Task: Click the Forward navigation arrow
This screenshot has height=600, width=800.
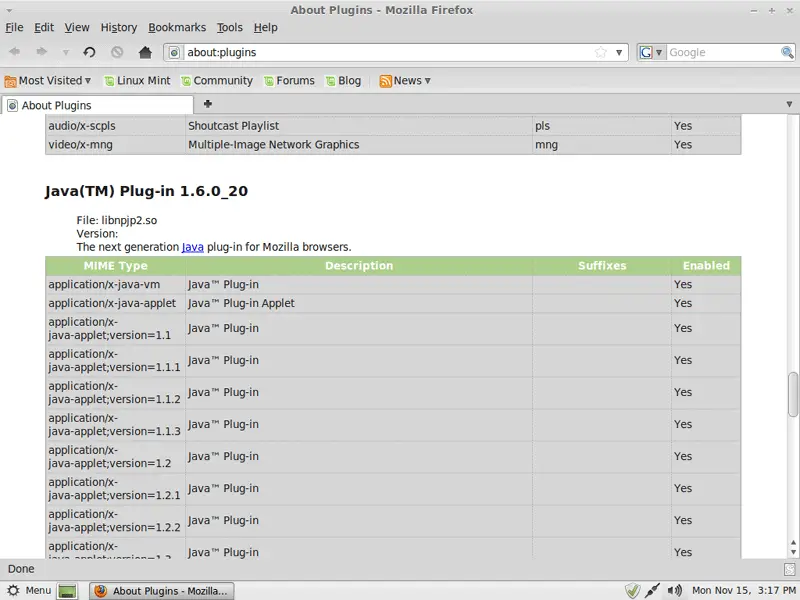Action: tap(41, 52)
